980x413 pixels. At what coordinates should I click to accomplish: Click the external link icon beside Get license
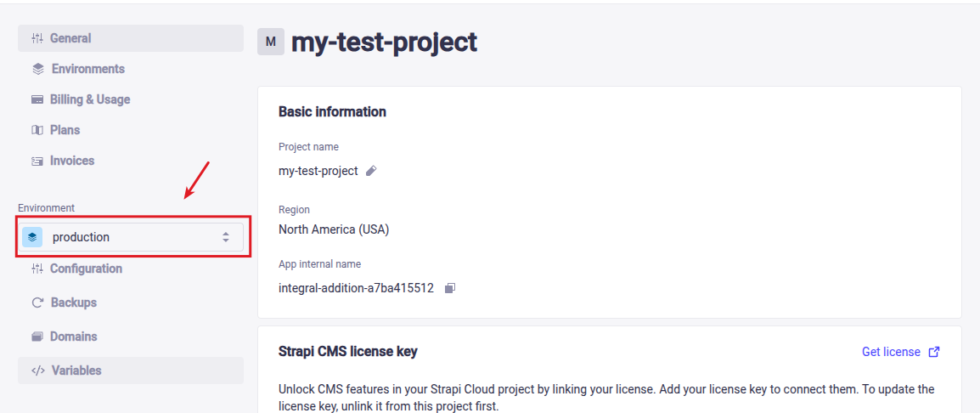tap(934, 352)
